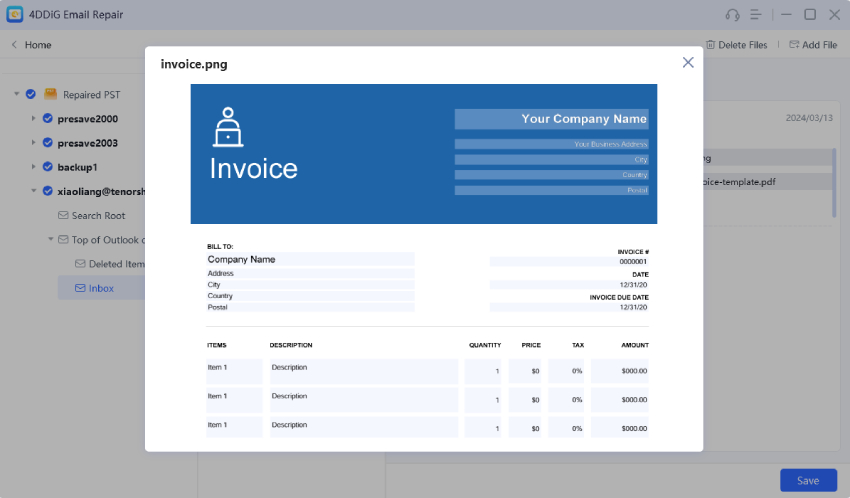Screen dimensions: 850x498
Task: Toggle the backup1 checkbox
Action: [x=47, y=167]
